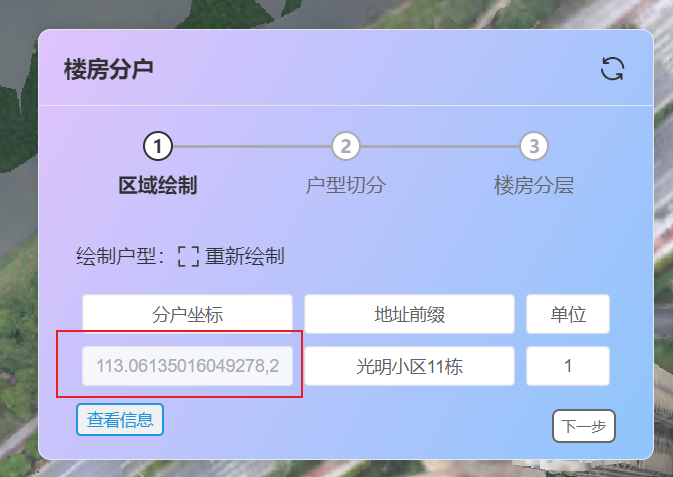Screen dimensions: 673x477
Task: Open 查看信息 button
Action: (x=120, y=419)
